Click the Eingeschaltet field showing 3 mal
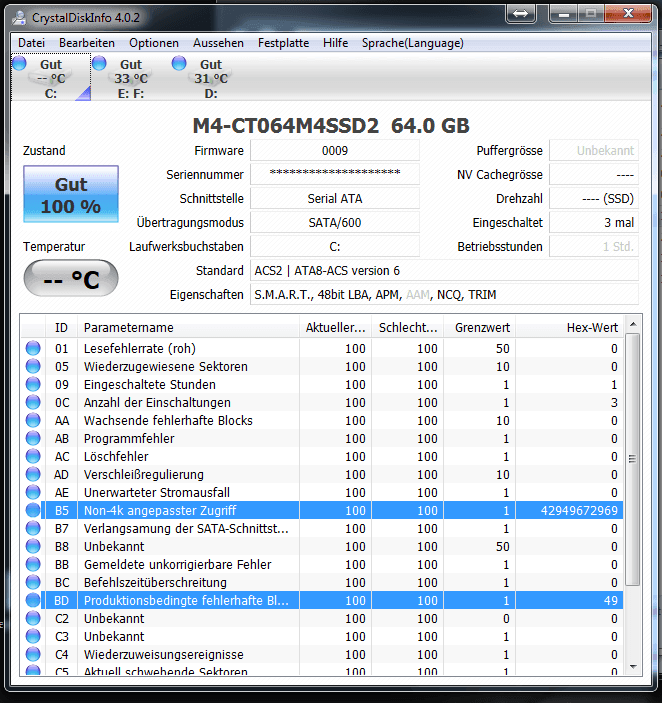662x703 pixels. click(x=594, y=222)
